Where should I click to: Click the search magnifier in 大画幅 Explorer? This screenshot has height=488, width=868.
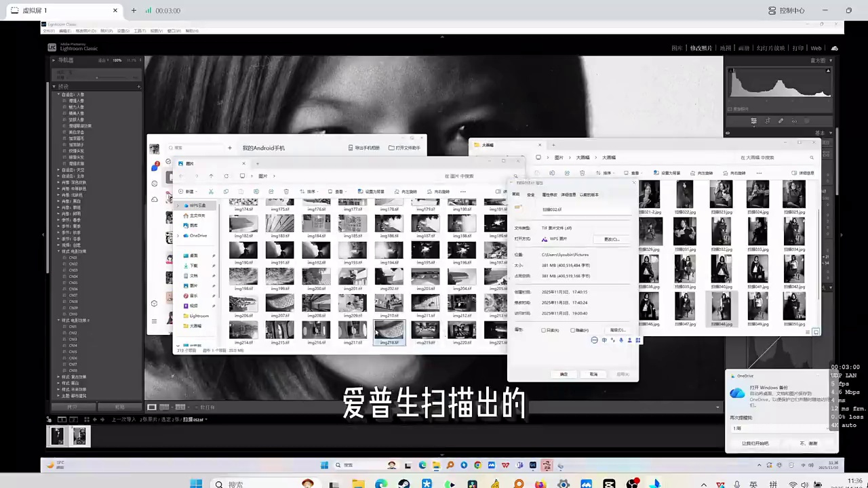pyautogui.click(x=812, y=157)
